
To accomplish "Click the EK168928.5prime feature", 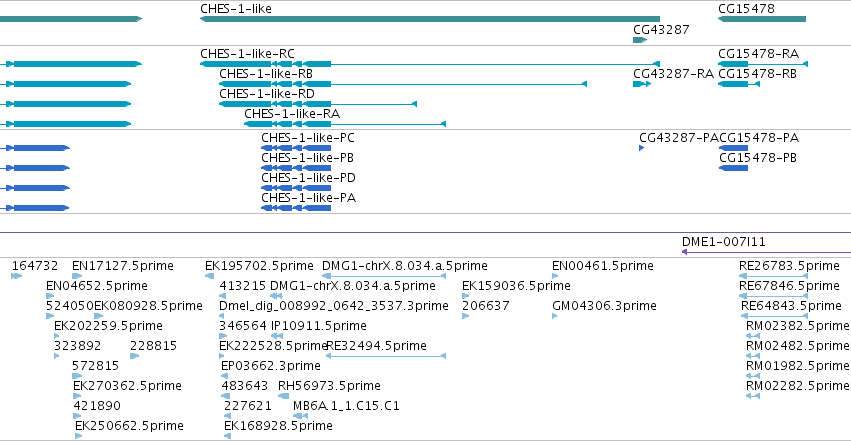I will 227,436.
